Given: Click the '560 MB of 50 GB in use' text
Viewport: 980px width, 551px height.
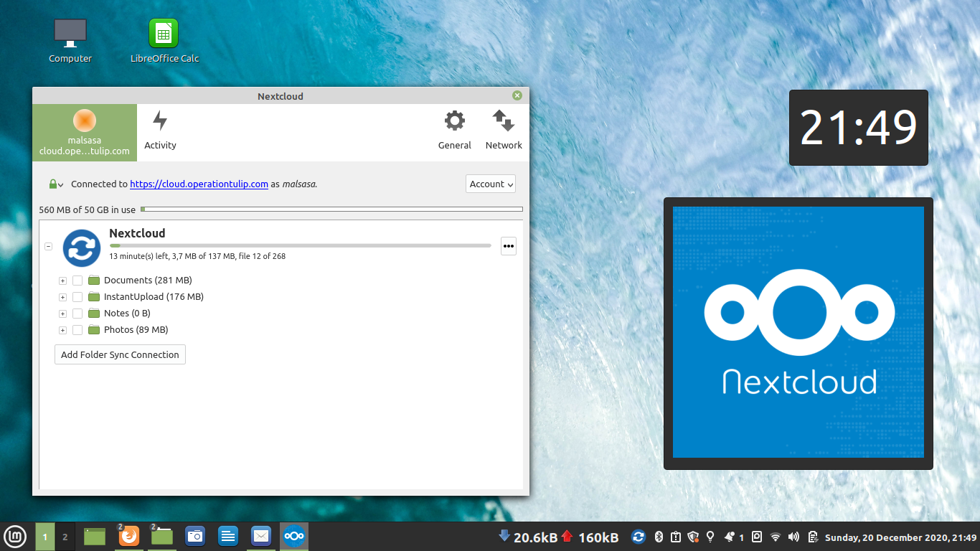Looking at the screenshot, I should click(x=88, y=210).
